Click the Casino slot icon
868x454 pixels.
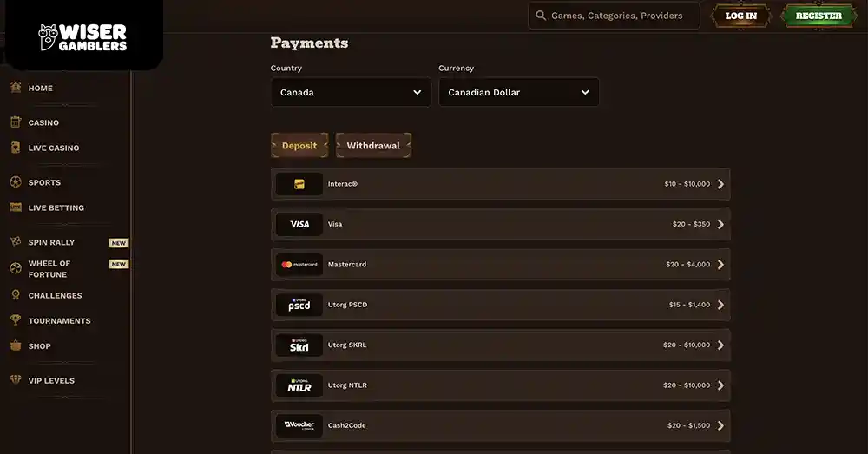[16, 122]
